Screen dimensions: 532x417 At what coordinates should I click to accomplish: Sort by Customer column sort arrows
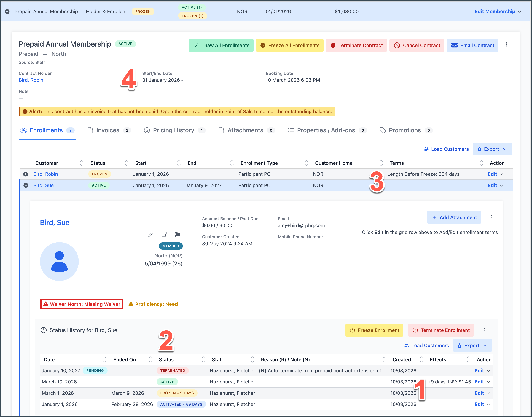(82, 163)
